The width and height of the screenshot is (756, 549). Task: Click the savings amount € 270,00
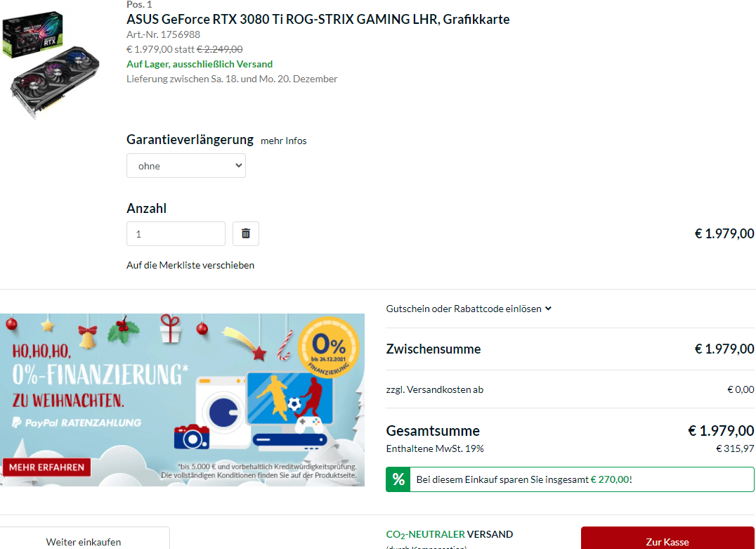coord(610,479)
